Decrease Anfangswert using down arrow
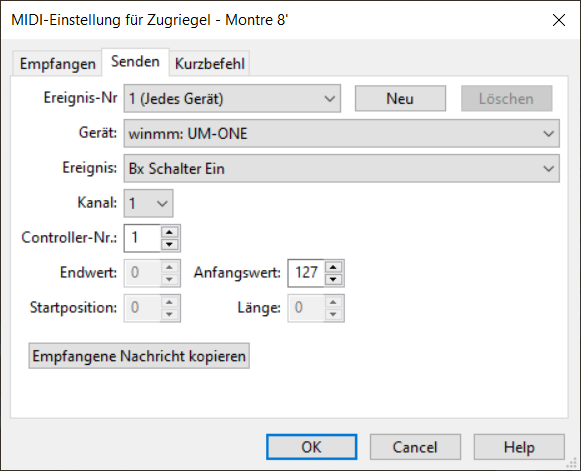This screenshot has width=581, height=471. pyautogui.click(x=333, y=279)
